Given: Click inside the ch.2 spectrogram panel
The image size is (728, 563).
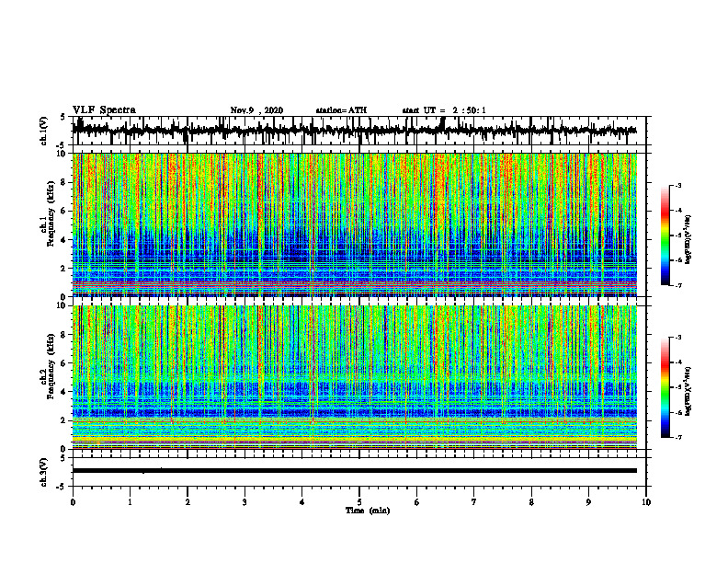Looking at the screenshot, I should [x=354, y=377].
